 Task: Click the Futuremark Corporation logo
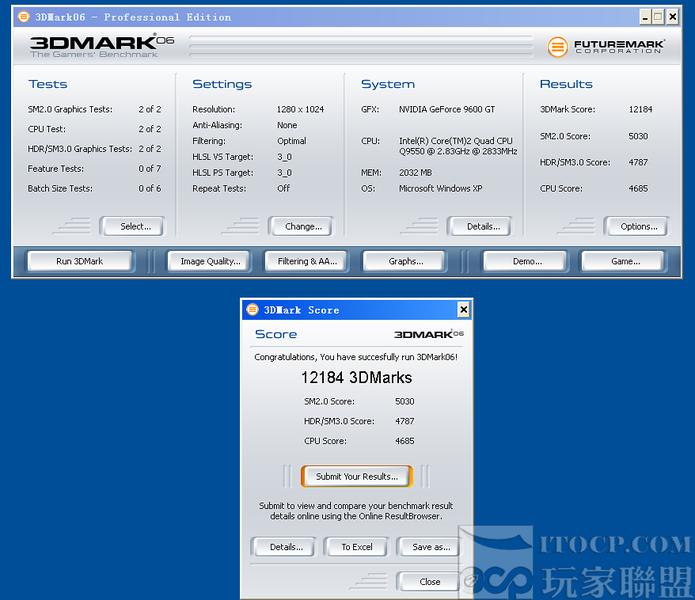[606, 46]
